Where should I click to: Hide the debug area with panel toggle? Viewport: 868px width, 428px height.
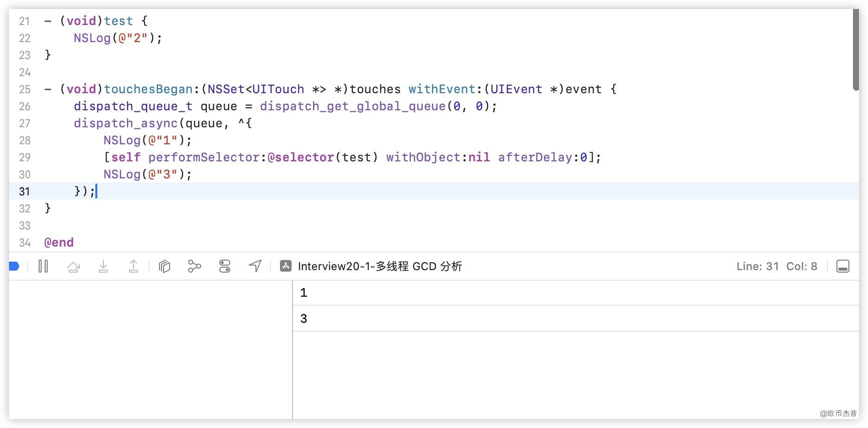[x=843, y=266]
